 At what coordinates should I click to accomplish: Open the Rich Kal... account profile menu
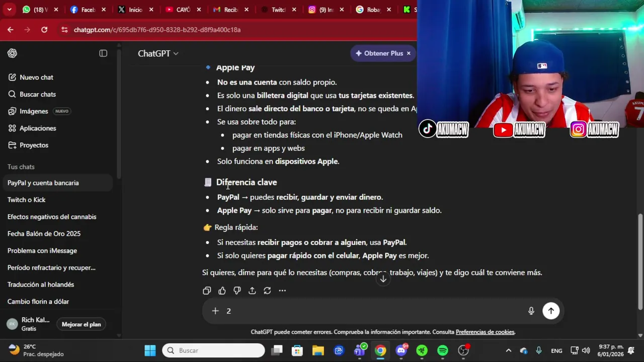click(28, 324)
